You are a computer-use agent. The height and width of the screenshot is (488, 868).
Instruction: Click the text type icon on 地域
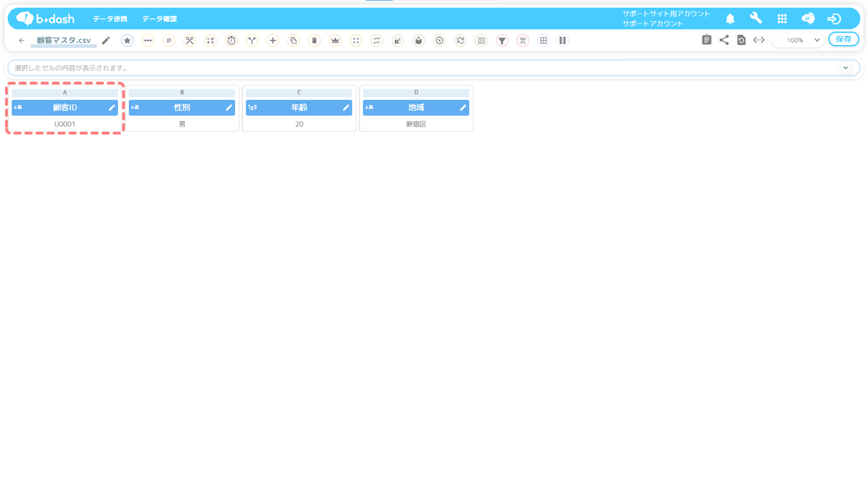[369, 107]
